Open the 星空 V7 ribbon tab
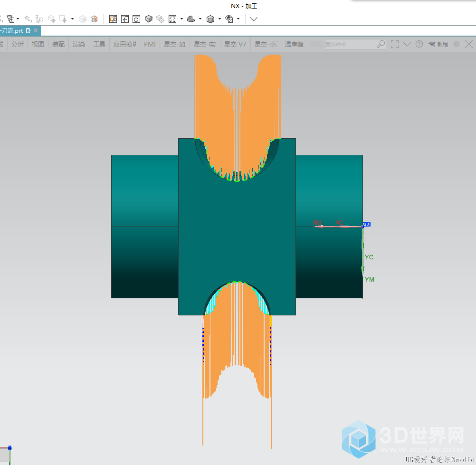This screenshot has height=465, width=476. 235,44
